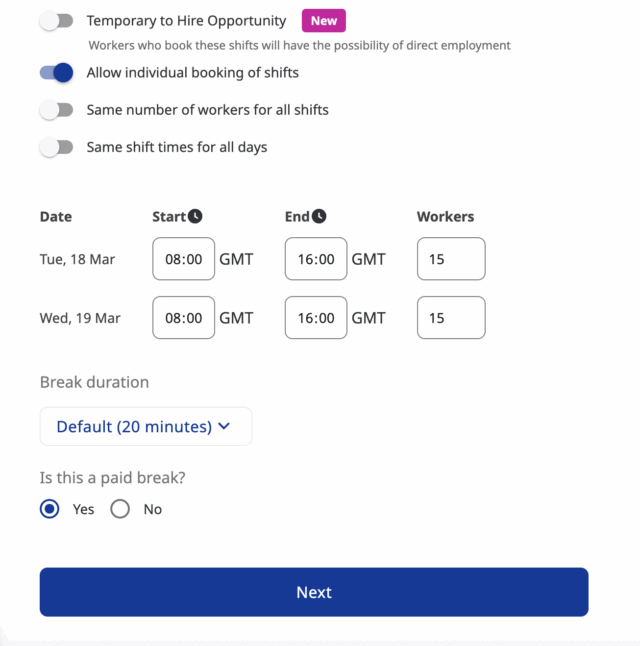
Task: Click the clock icon next to End
Action: [x=319, y=216]
